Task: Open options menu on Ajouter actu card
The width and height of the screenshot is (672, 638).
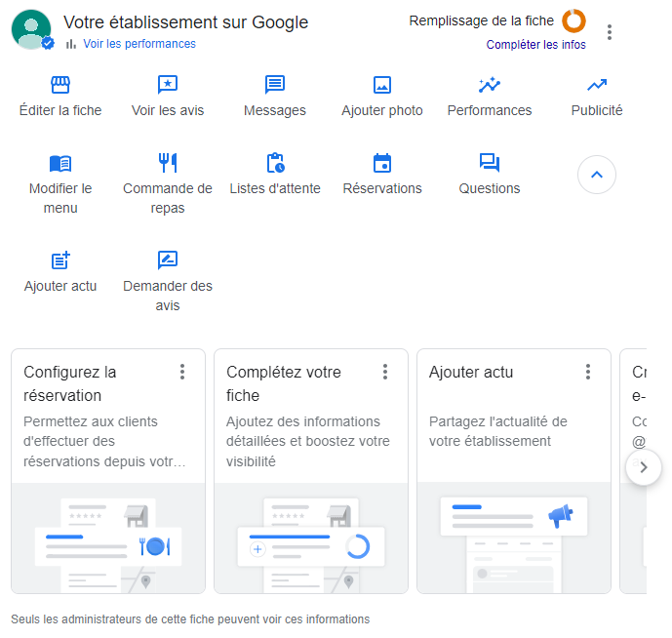Action: (x=588, y=372)
